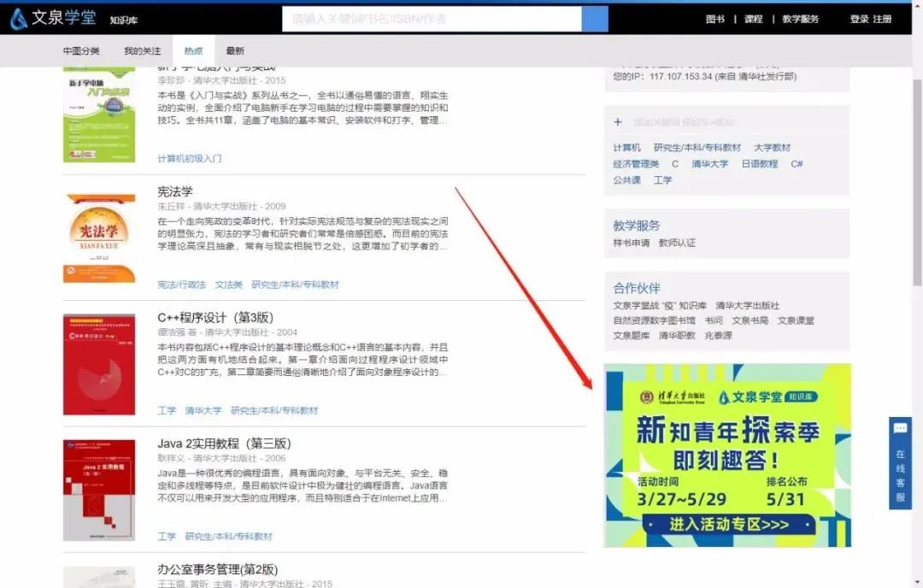This screenshot has width=923, height=588.
Task: Open the 在线客服 chat widget
Action: pyautogui.click(x=900, y=463)
